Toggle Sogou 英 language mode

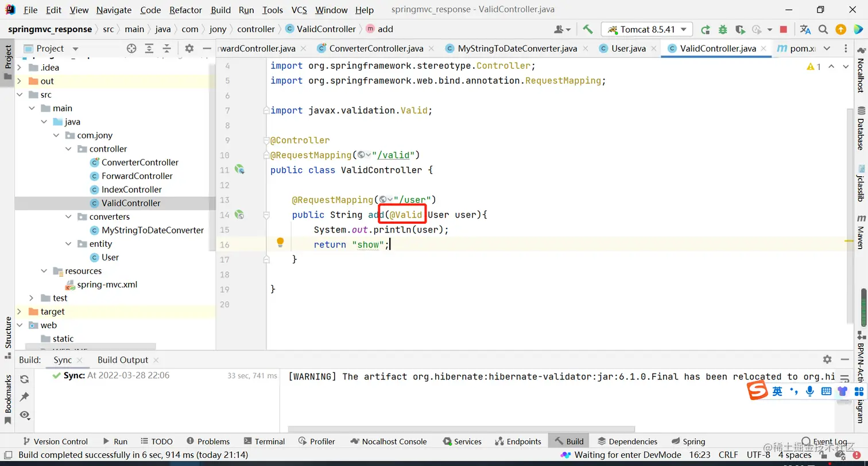pyautogui.click(x=777, y=391)
